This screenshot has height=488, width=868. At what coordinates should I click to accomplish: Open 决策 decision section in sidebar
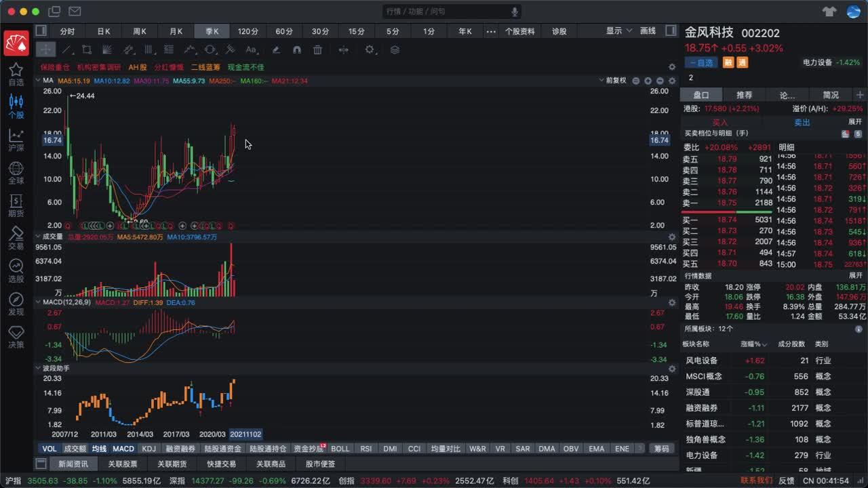16,336
